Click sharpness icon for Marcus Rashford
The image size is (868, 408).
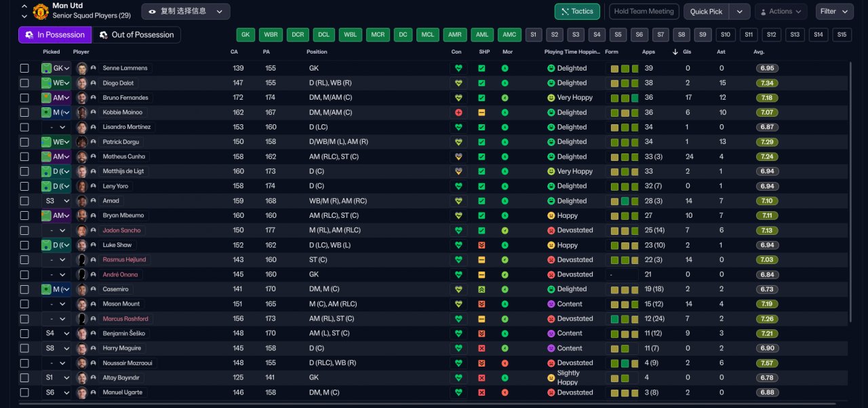click(x=481, y=319)
